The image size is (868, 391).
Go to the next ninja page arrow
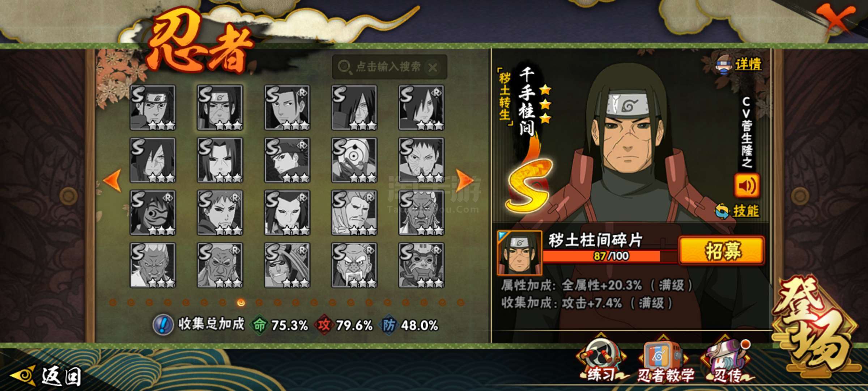pyautogui.click(x=464, y=180)
